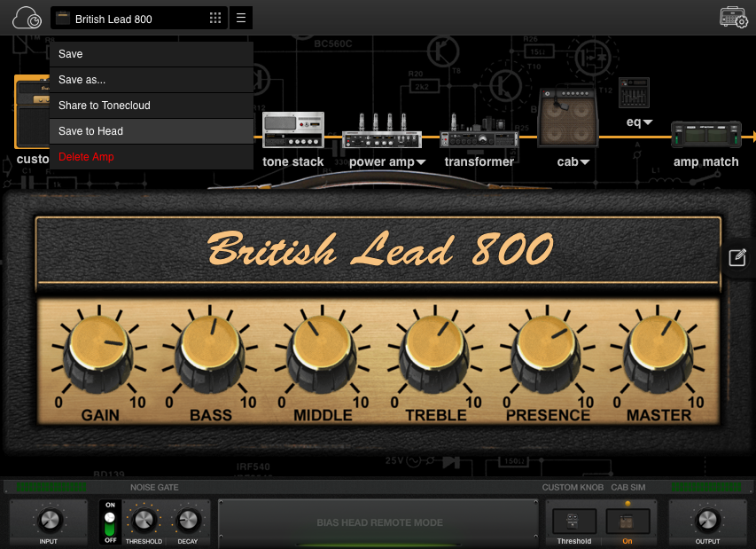Screen dimensions: 756x549
Task: Open the ToneCloud cloud icon
Action: point(27,18)
